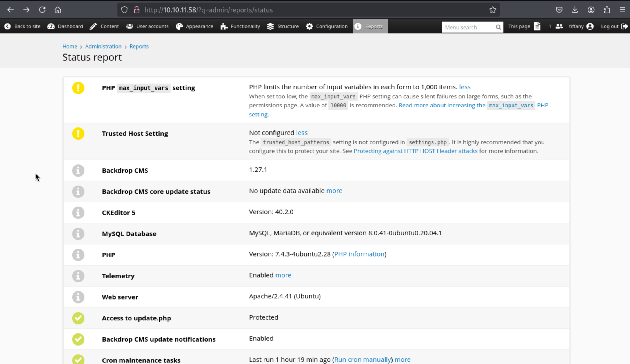Open the Functionality menu item
Viewport: 630px width, 364px height.
tap(240, 26)
